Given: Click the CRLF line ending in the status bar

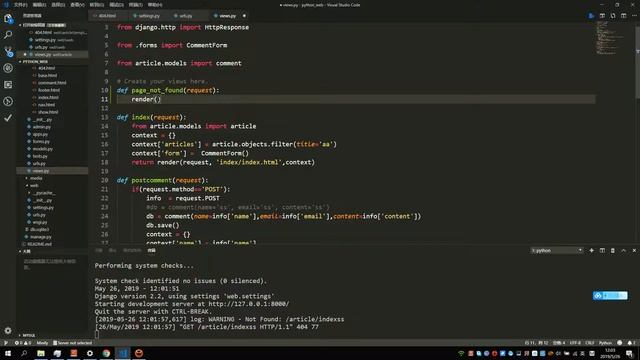Looking at the screenshot, I should [x=589, y=343].
